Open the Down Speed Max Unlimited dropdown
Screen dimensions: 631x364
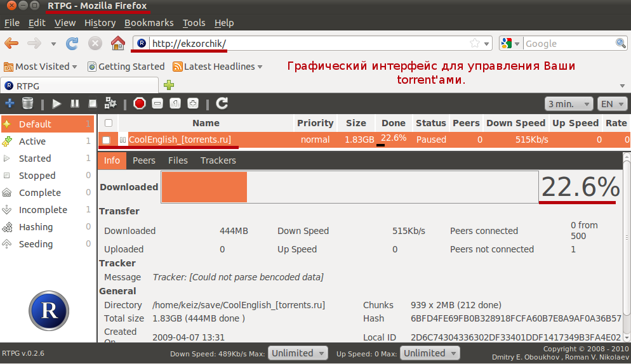click(298, 353)
